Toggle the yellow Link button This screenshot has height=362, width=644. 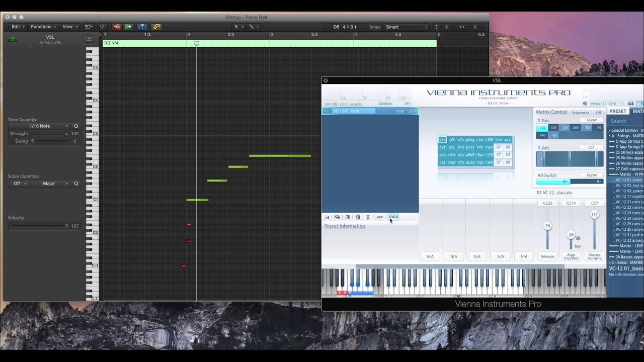[x=156, y=27]
